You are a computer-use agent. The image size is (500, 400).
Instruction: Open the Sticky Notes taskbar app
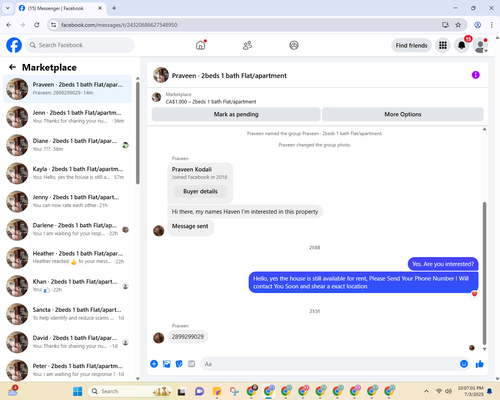217,391
